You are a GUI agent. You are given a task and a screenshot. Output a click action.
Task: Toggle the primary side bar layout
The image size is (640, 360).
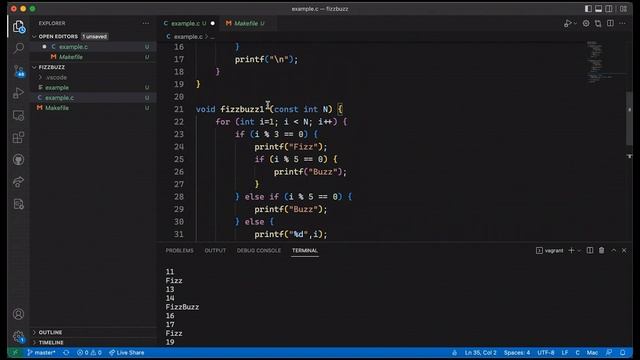588,9
